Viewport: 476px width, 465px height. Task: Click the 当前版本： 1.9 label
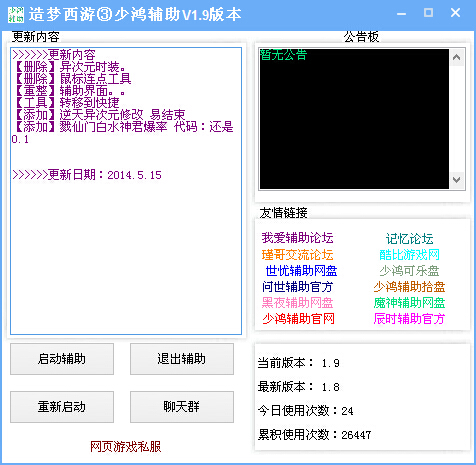(299, 363)
